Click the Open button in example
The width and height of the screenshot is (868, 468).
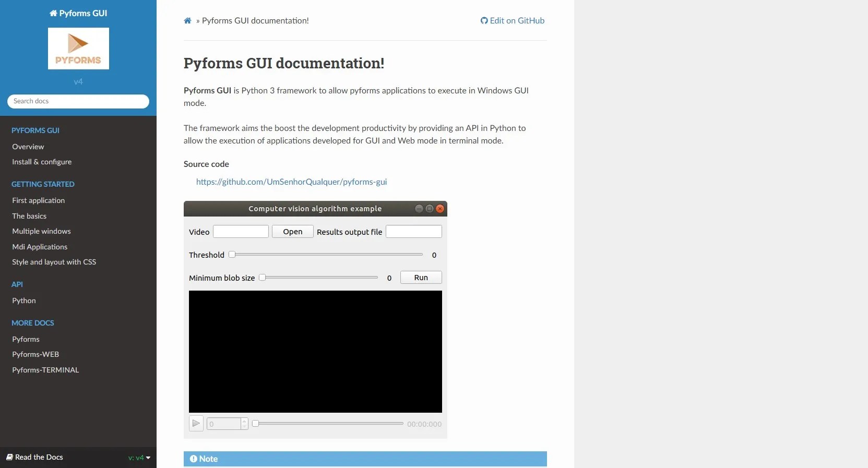(x=293, y=232)
